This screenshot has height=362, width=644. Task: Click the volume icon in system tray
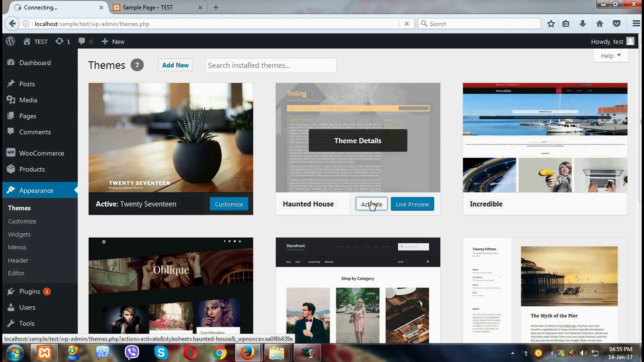[584, 353]
